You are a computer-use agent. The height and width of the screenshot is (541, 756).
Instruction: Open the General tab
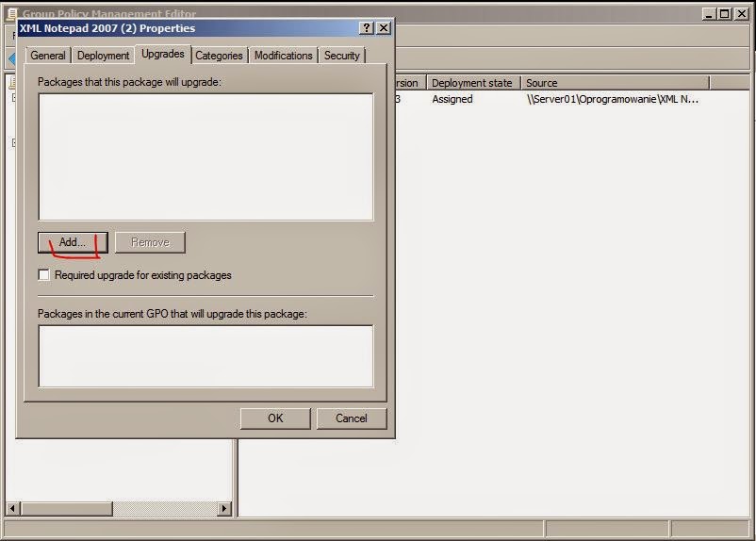(48, 56)
